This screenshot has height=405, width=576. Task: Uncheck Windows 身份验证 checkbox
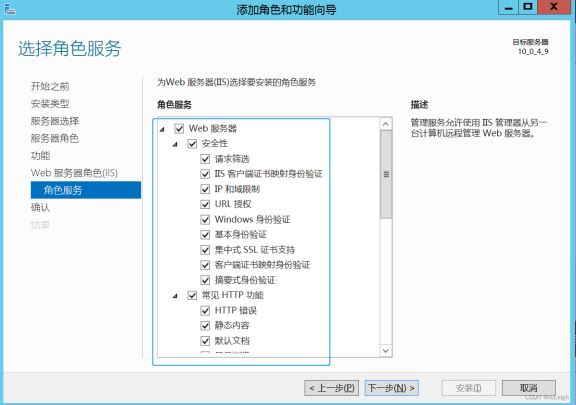tap(205, 220)
